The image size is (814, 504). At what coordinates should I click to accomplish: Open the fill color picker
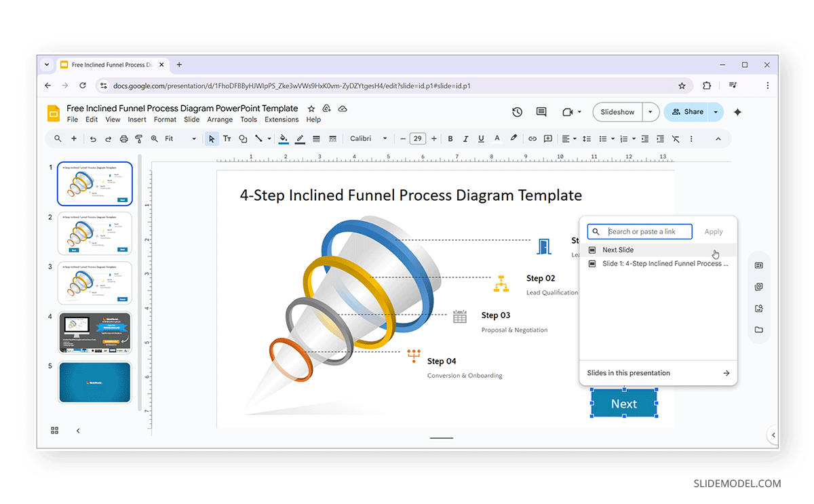pyautogui.click(x=284, y=138)
